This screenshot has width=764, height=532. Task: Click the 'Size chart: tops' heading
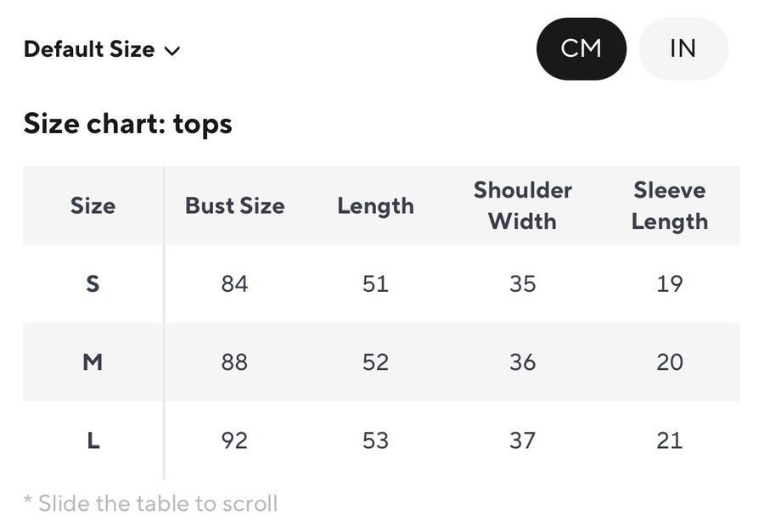127,124
